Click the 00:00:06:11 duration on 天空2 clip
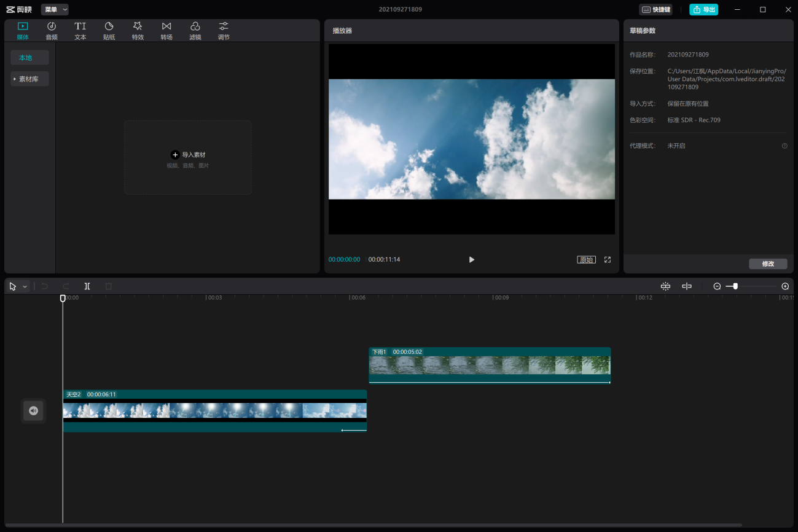 [x=101, y=394]
